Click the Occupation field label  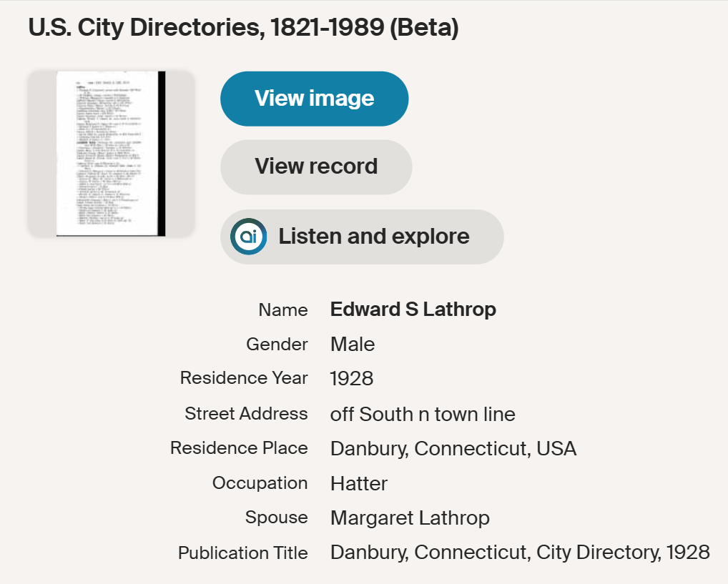point(260,483)
